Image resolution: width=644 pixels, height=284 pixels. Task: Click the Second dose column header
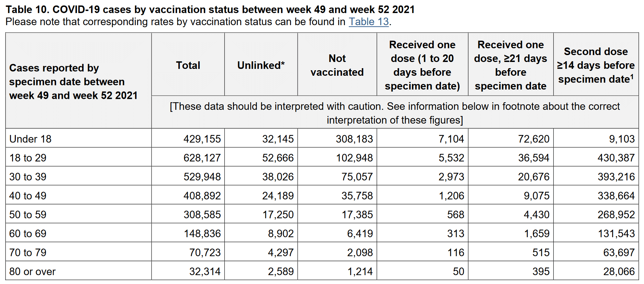[x=596, y=65]
